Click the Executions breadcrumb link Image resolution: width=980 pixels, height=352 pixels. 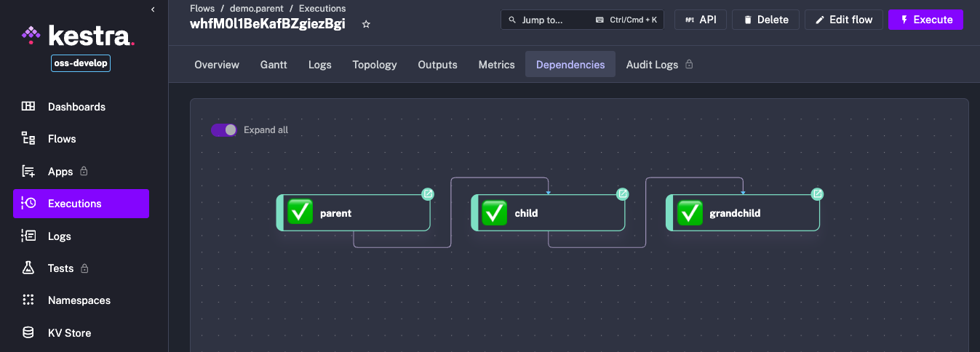(x=322, y=9)
